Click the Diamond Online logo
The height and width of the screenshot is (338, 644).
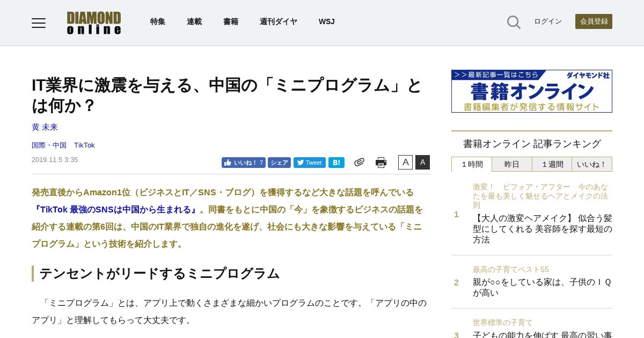94,23
